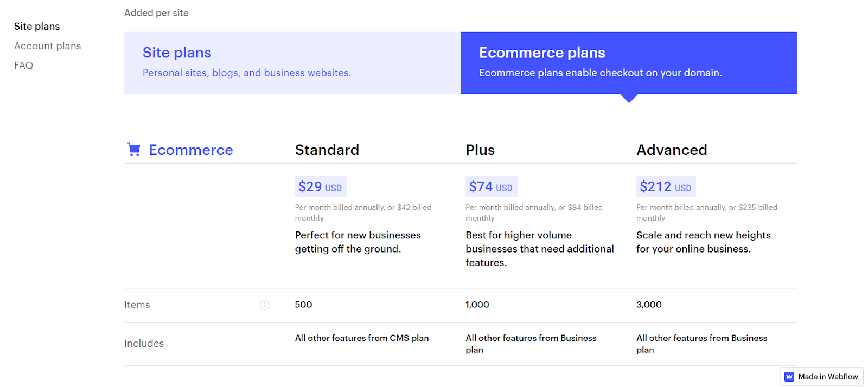The image size is (868, 387).
Task: Select the Advanced plan heading
Action: 672,150
